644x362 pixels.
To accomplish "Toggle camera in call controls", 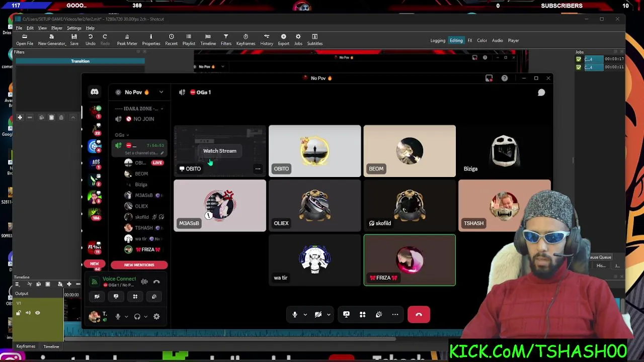I will [x=318, y=314].
